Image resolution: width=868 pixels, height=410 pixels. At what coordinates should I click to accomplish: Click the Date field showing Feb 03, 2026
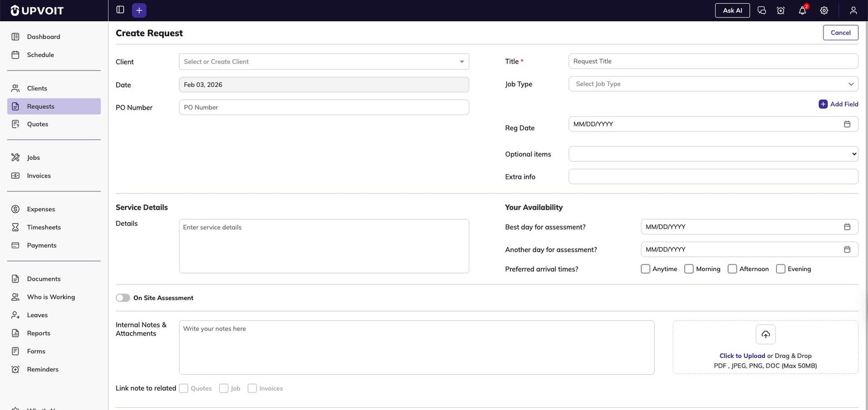(324, 84)
